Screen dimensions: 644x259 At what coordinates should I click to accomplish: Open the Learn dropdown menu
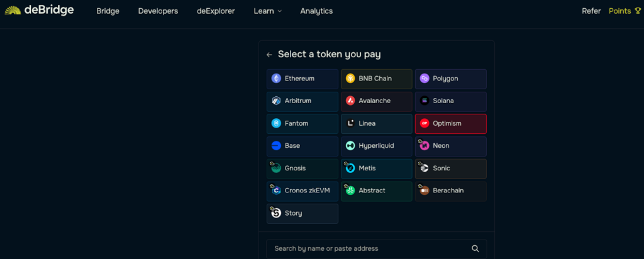(x=268, y=11)
